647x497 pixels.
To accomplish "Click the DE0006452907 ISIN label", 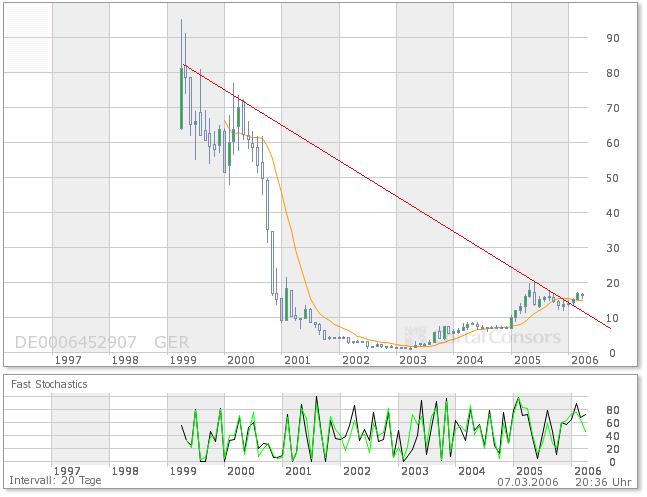I will [x=75, y=341].
